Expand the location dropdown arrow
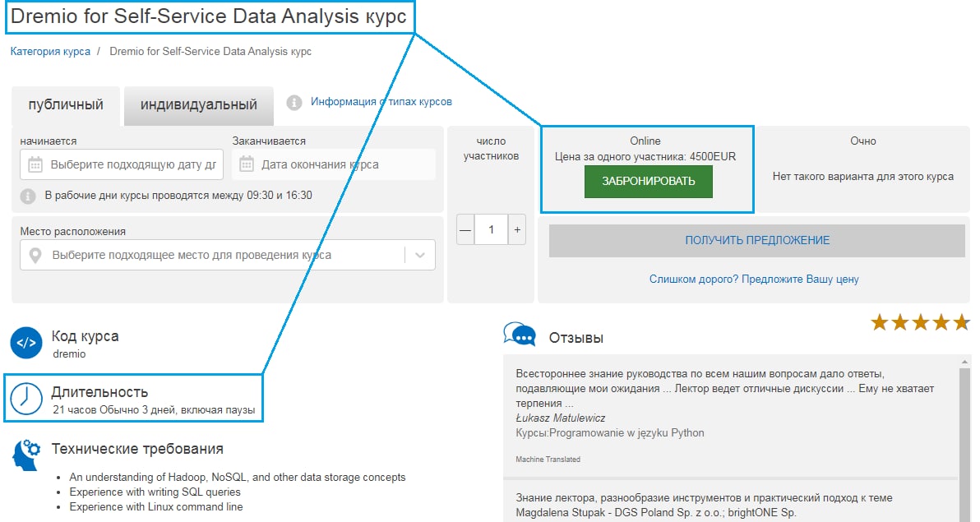This screenshot has width=980, height=522. pyautogui.click(x=420, y=255)
